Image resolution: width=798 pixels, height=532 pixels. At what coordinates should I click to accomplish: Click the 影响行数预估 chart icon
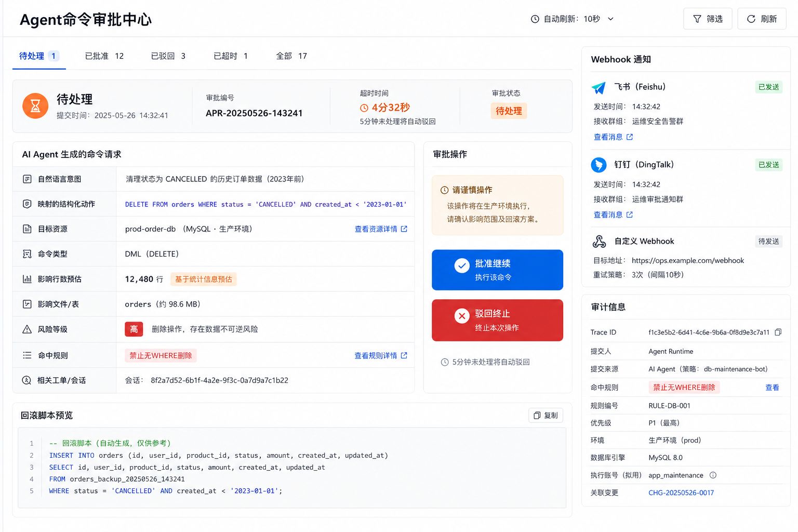coord(27,279)
